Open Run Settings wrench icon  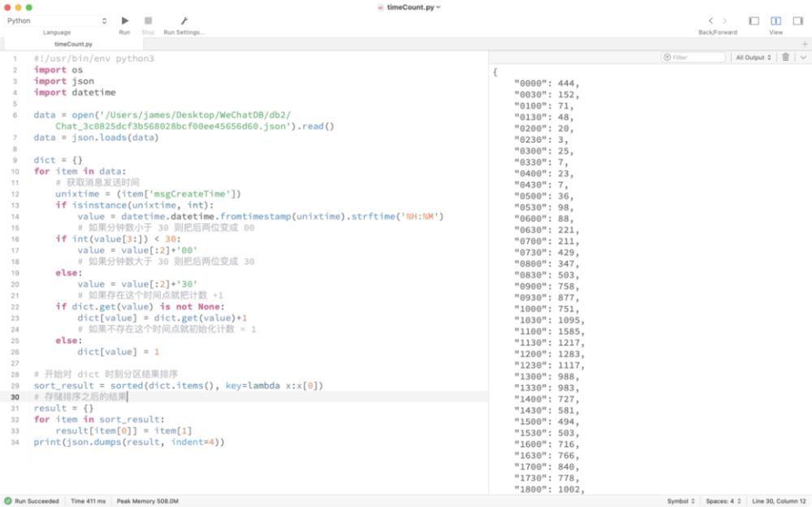184,21
